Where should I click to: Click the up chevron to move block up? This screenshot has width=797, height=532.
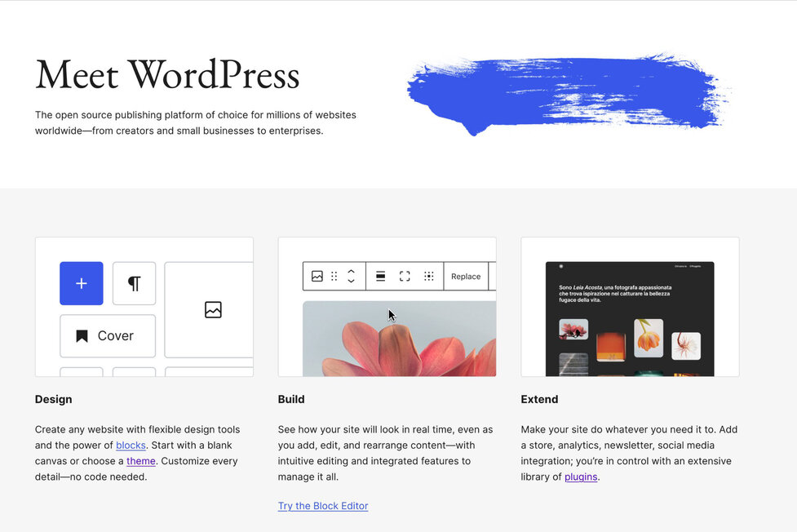[x=351, y=271]
